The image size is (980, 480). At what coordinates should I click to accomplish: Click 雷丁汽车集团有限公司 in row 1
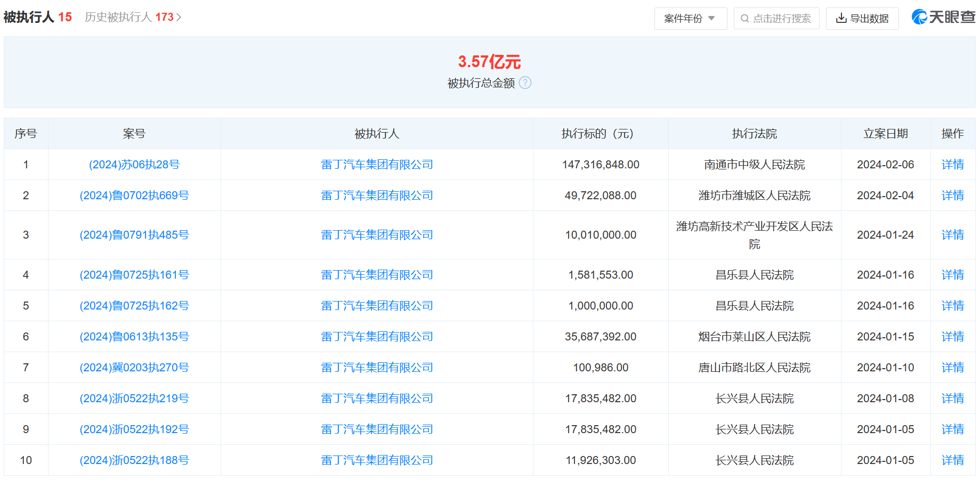(377, 165)
